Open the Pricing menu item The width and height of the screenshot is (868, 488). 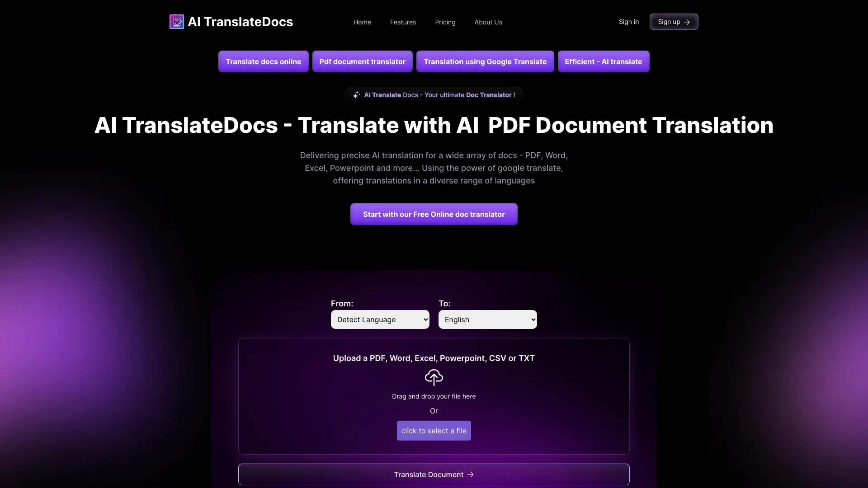[445, 21]
